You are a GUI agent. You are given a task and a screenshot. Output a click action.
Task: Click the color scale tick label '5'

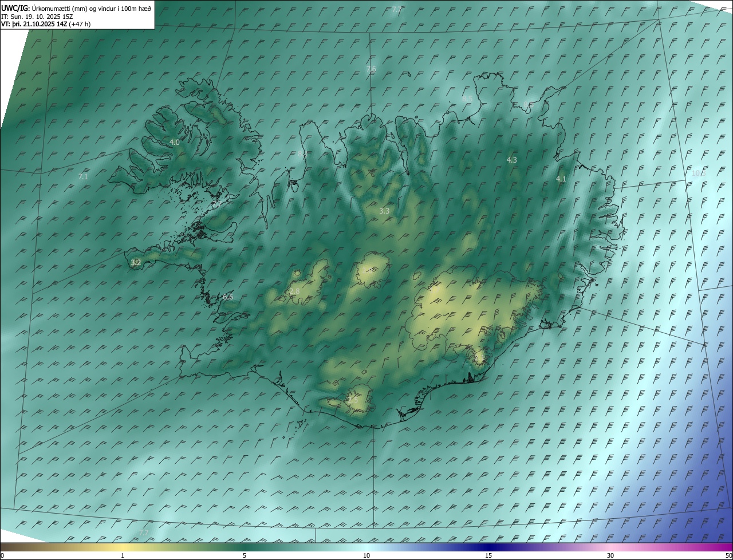pyautogui.click(x=245, y=555)
